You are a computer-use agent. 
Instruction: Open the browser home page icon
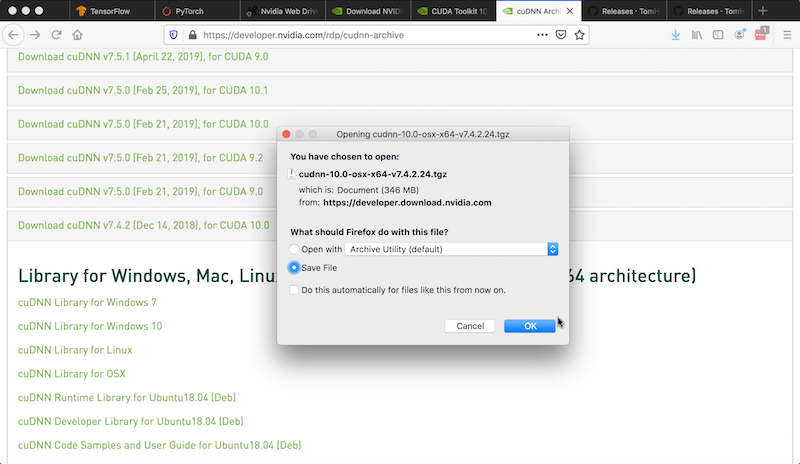(77, 35)
